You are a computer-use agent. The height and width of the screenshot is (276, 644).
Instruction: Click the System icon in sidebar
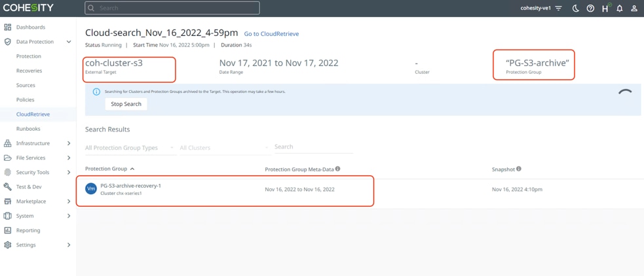[x=7, y=216]
